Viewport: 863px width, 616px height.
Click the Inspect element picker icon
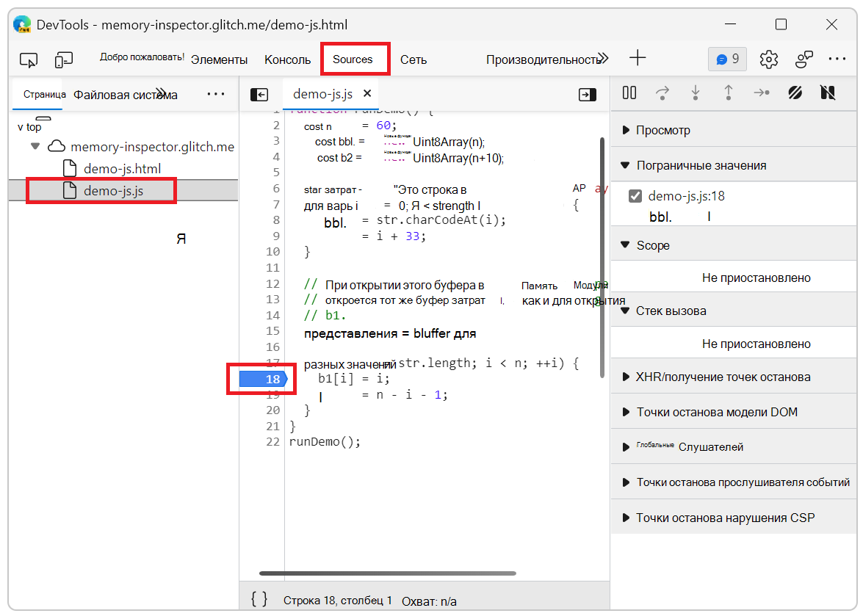coord(28,59)
